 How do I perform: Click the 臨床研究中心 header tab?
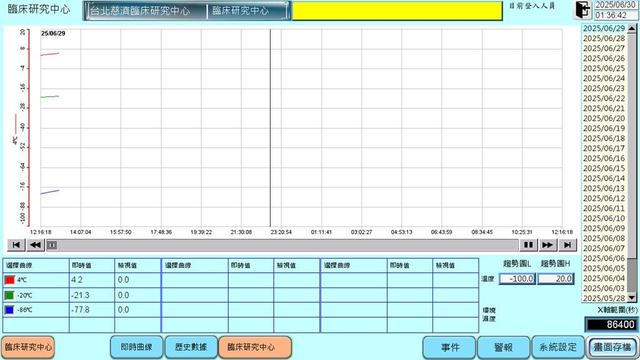coord(248,11)
